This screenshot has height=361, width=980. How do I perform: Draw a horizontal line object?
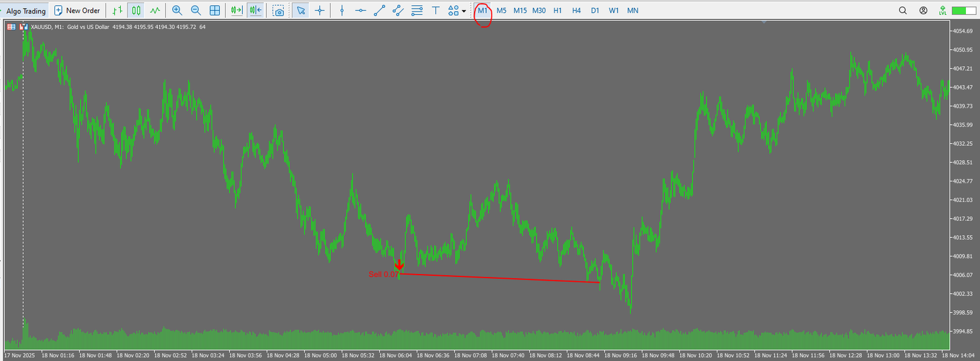pyautogui.click(x=361, y=10)
